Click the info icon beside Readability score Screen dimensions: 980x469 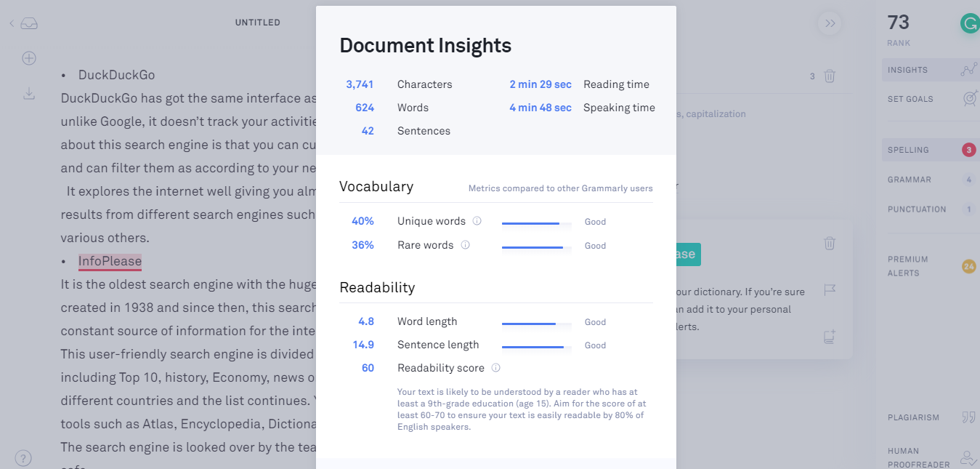tap(496, 368)
